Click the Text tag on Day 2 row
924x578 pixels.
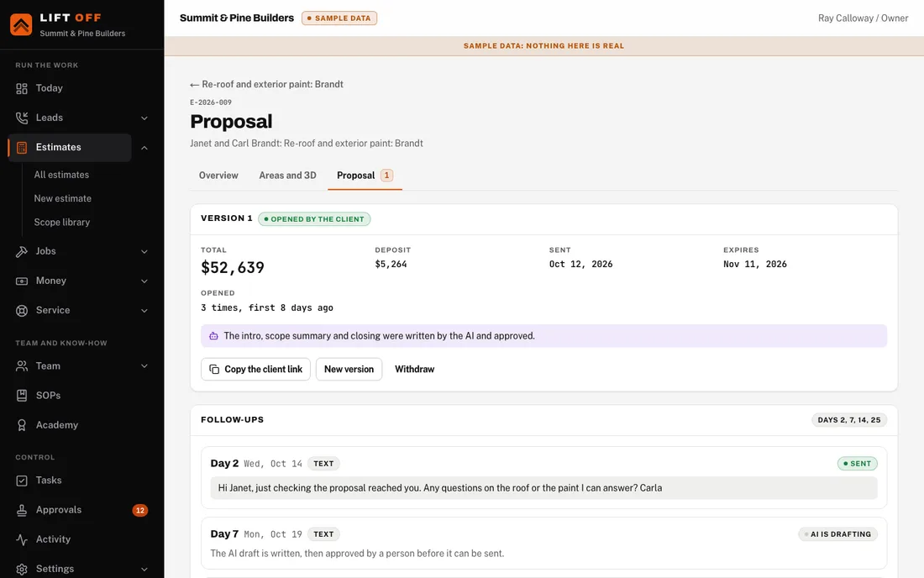coord(323,464)
